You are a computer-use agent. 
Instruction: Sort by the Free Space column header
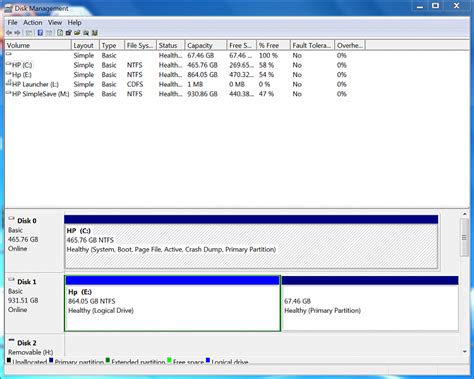pyautogui.click(x=242, y=45)
